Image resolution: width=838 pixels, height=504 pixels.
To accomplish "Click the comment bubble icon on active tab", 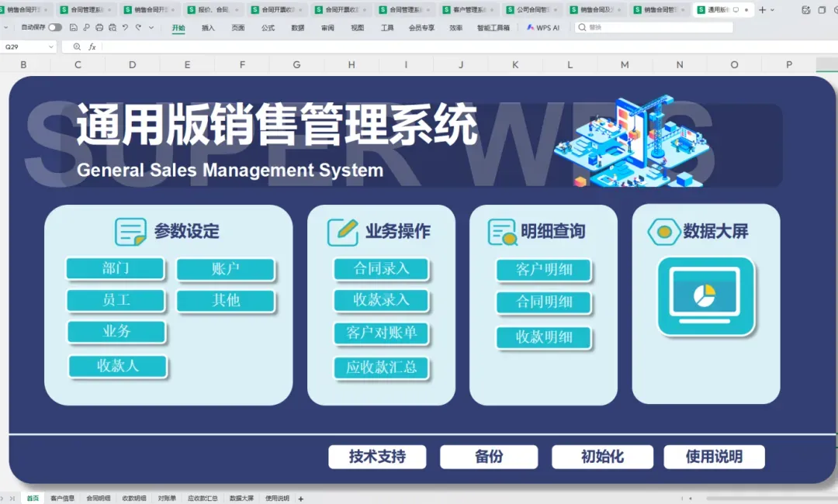I will [736, 9].
